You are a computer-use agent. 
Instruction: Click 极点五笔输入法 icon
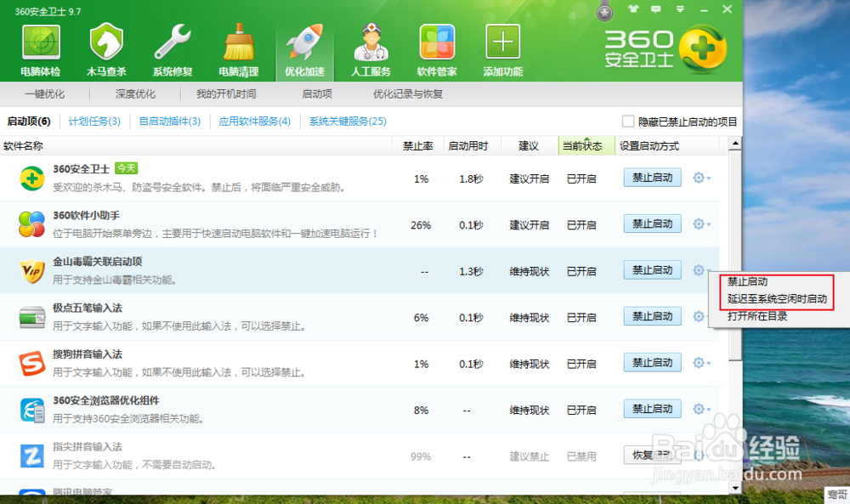point(32,317)
